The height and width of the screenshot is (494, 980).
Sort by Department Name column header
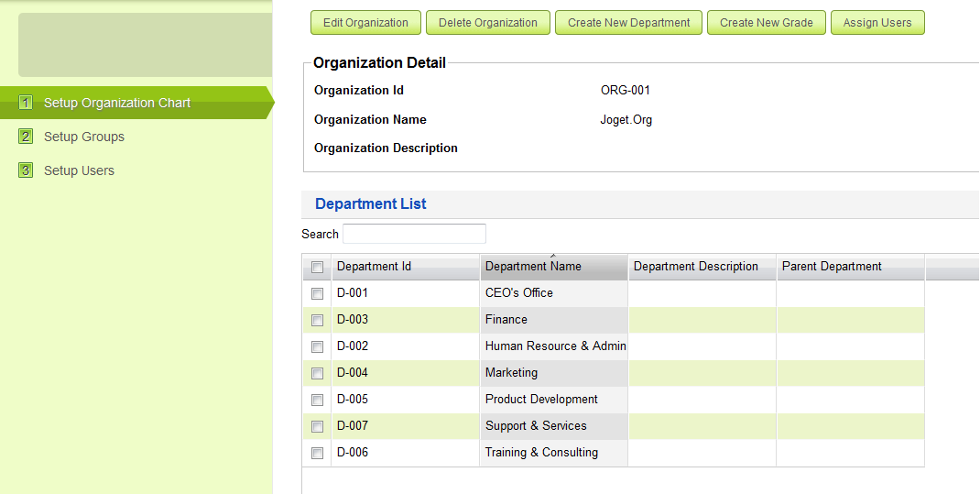coord(533,267)
